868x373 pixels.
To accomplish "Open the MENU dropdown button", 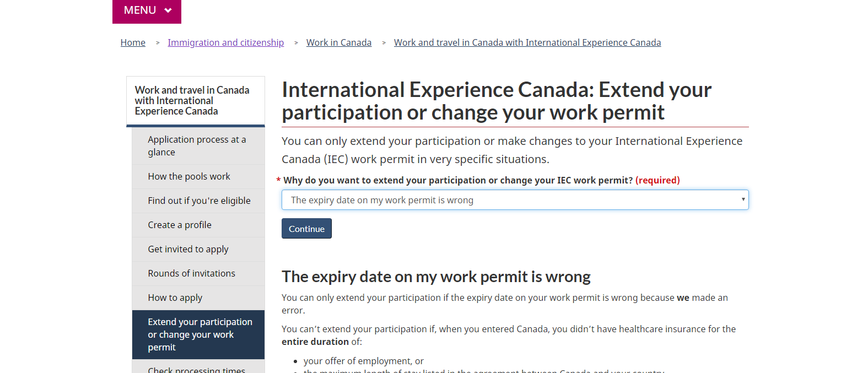I will (147, 11).
